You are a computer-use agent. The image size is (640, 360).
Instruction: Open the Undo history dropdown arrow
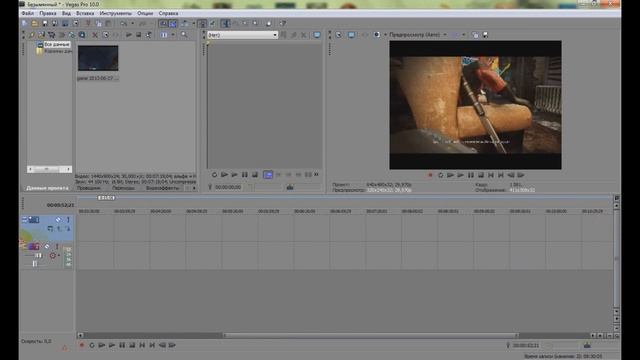tap(132, 24)
